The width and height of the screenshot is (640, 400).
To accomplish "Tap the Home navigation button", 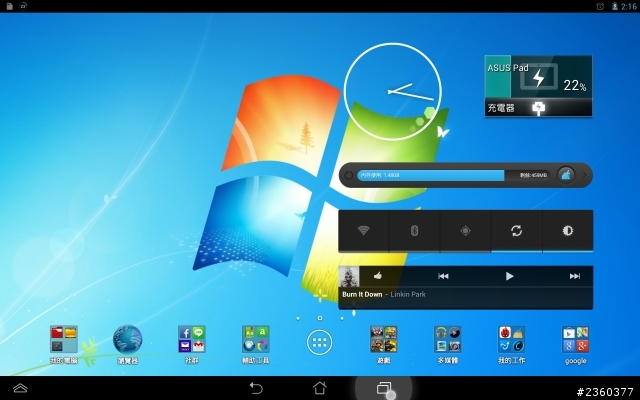I will [320, 388].
